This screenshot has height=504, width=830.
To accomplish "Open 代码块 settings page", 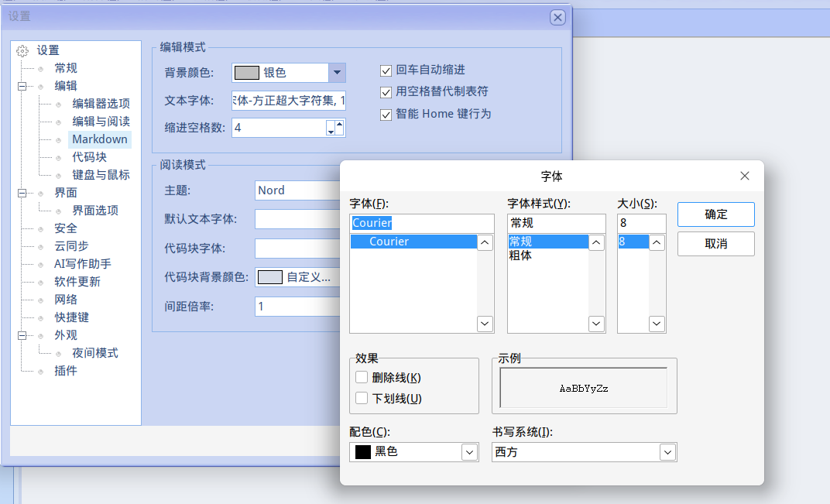I will click(90, 157).
